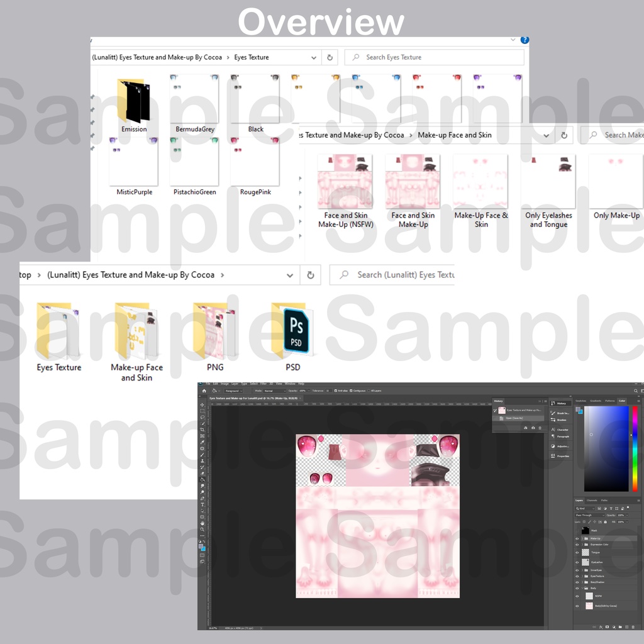This screenshot has width=644, height=644.
Task: Select the Clone Stamp tool
Action: point(202,461)
